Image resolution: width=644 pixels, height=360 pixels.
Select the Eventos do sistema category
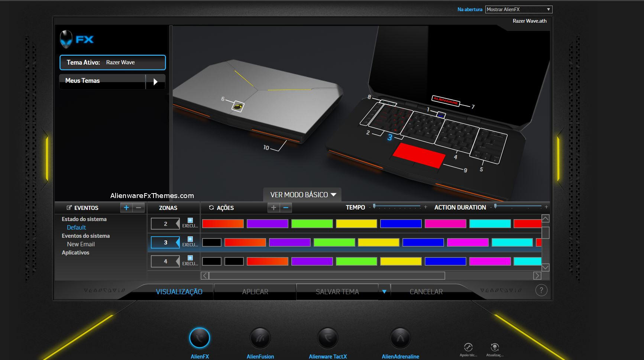tap(85, 236)
